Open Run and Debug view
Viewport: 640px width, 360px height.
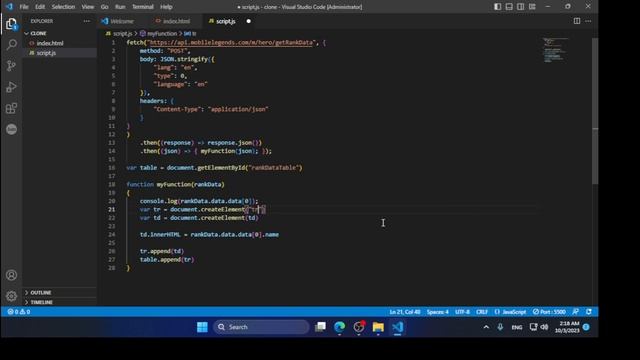[x=11, y=87]
